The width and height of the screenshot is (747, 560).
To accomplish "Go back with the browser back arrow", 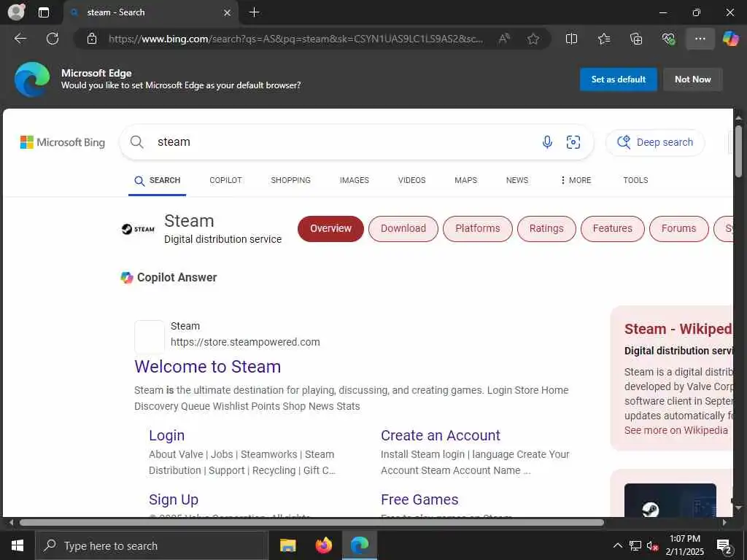I will (x=20, y=39).
